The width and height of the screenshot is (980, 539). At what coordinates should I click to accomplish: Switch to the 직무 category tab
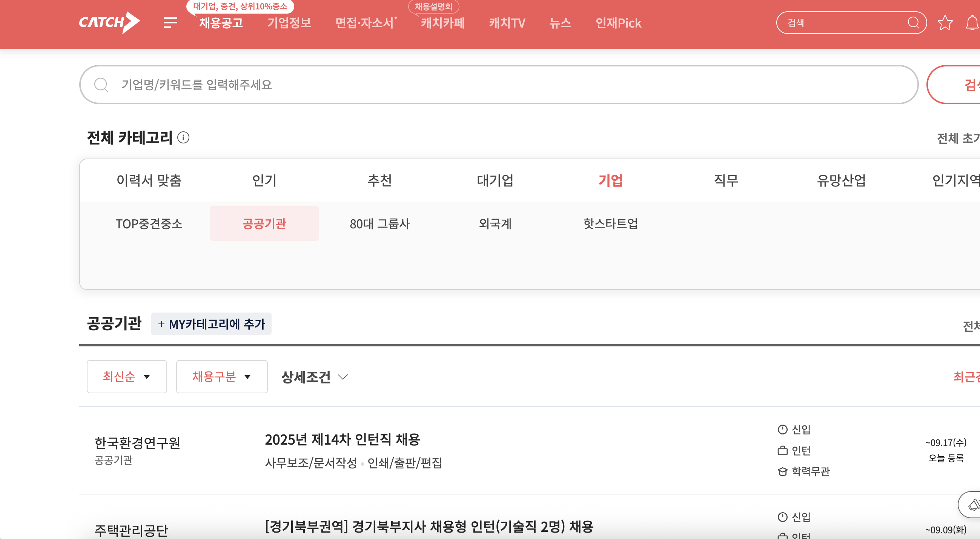tap(725, 180)
